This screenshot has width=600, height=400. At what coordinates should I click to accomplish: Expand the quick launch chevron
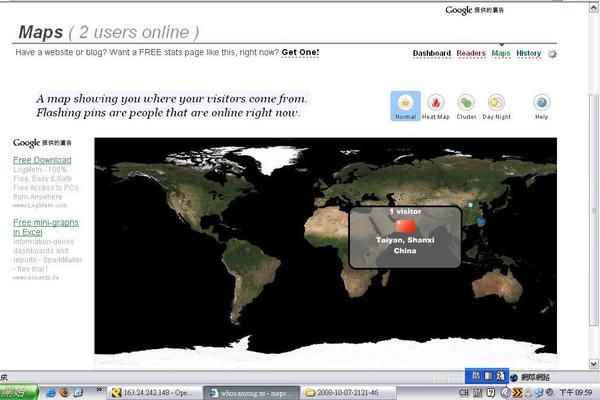(99, 390)
